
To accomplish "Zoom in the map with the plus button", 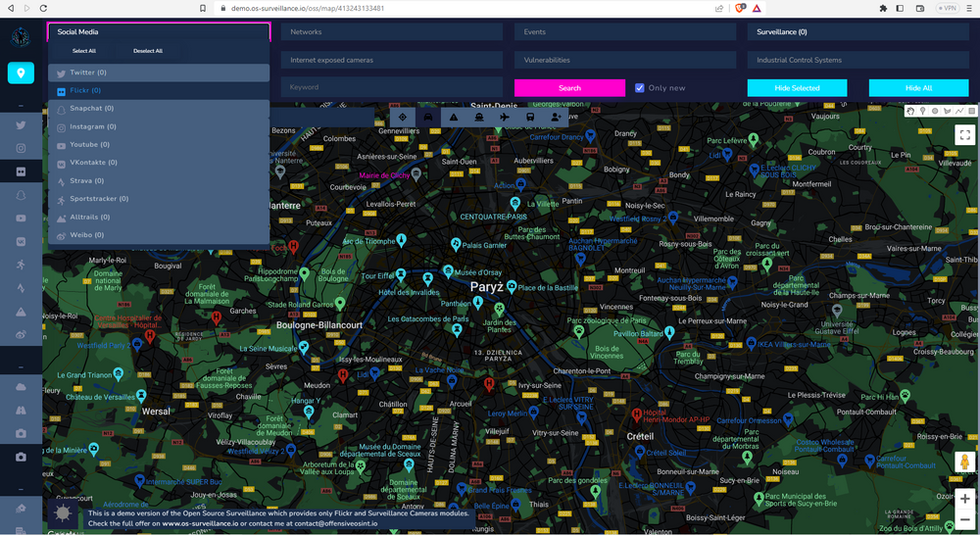I will (x=964, y=499).
